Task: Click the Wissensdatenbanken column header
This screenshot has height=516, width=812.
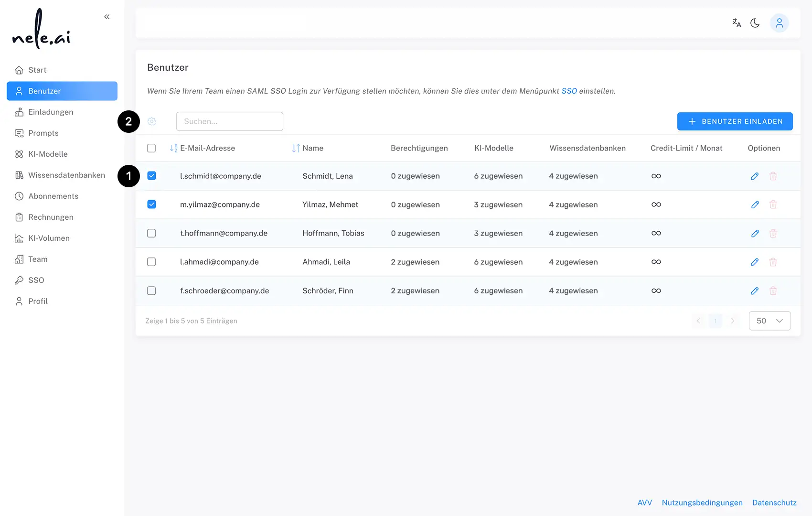Action: tap(588, 148)
